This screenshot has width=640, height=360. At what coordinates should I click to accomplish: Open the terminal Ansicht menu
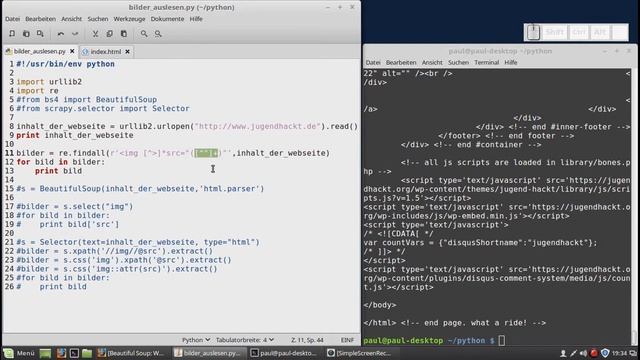pos(432,62)
